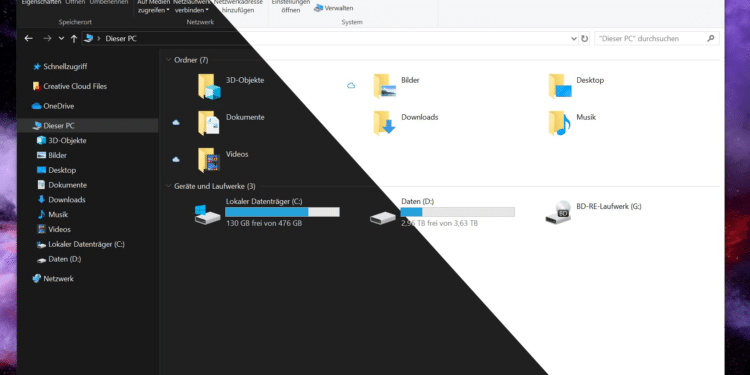Go back with the back arrow
This screenshot has height=375, width=750.
point(29,39)
